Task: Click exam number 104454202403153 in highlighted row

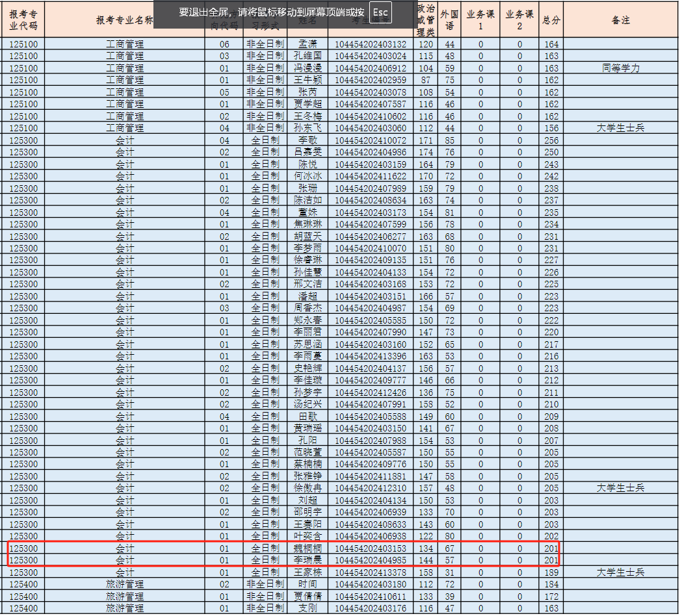Action: pos(371,548)
